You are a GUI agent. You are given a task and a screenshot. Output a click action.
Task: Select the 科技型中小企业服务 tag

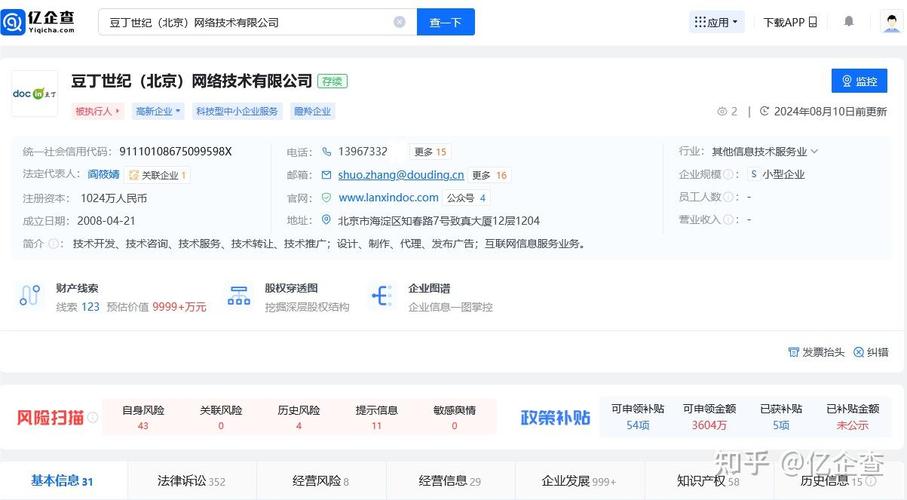point(237,111)
